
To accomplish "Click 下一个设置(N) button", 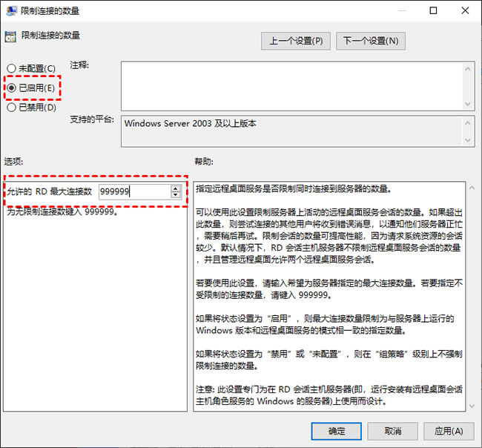I will click(x=371, y=41).
